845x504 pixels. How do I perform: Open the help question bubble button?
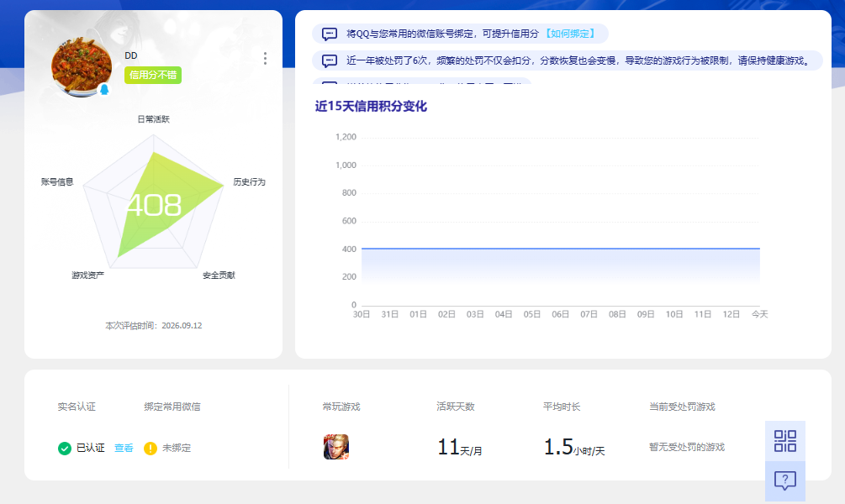[x=785, y=480]
